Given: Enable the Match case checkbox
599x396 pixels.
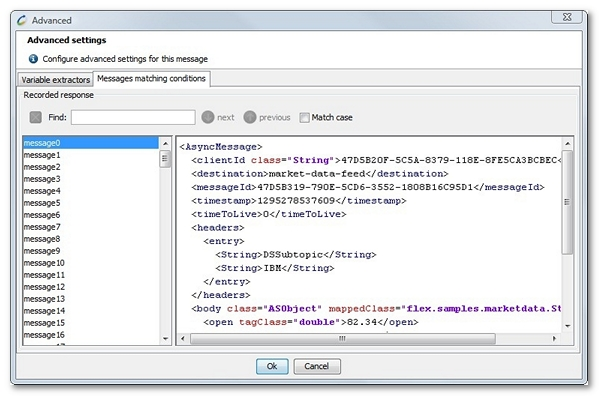Looking at the screenshot, I should click(x=304, y=118).
